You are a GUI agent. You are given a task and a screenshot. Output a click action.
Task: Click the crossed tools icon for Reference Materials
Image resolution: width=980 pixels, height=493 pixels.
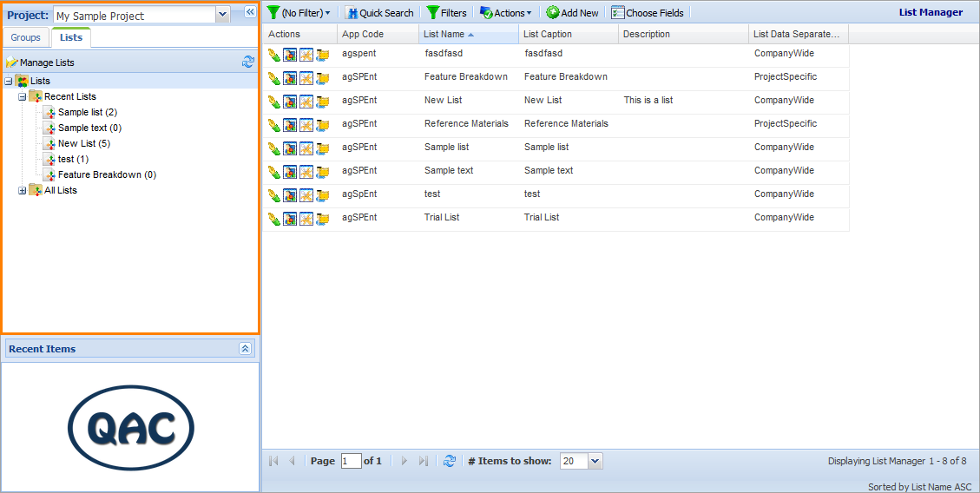[x=306, y=125]
